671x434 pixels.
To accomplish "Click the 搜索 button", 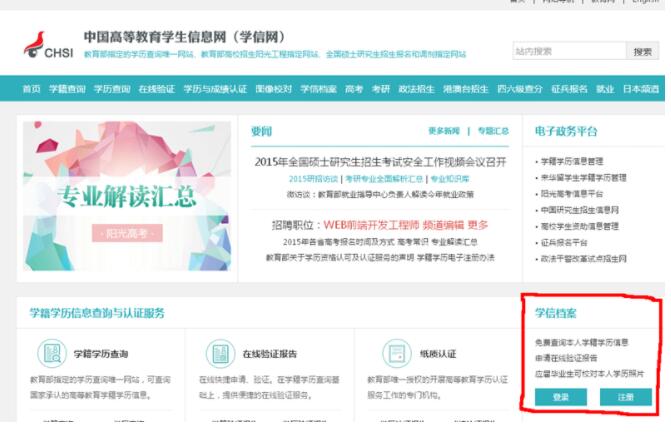I will click(642, 51).
